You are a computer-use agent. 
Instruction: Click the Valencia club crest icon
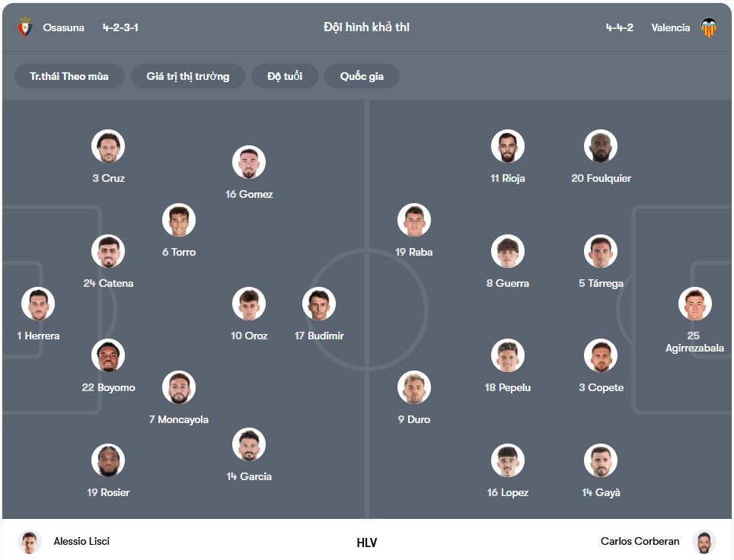click(708, 27)
